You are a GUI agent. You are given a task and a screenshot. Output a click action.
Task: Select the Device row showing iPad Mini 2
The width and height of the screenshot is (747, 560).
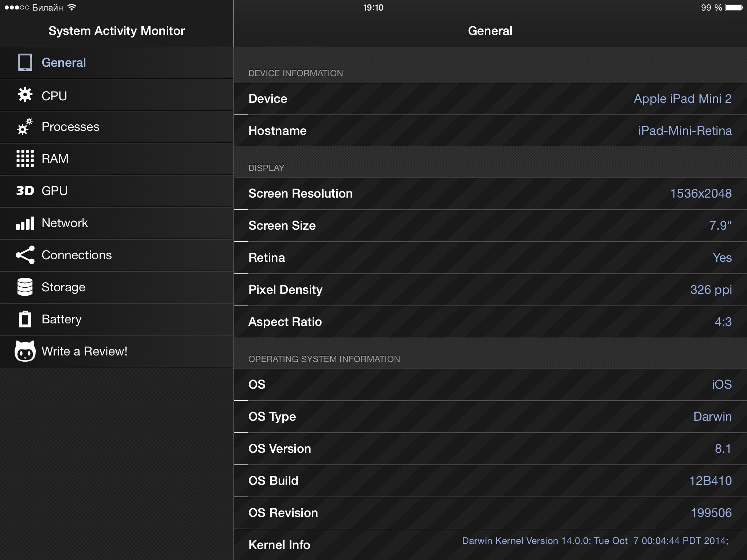click(x=490, y=99)
